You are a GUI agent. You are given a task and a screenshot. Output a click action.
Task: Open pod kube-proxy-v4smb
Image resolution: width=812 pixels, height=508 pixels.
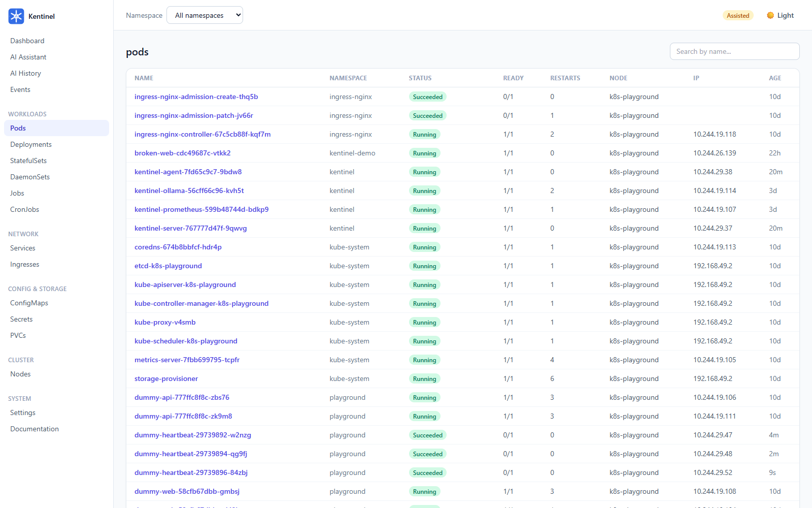[165, 322]
